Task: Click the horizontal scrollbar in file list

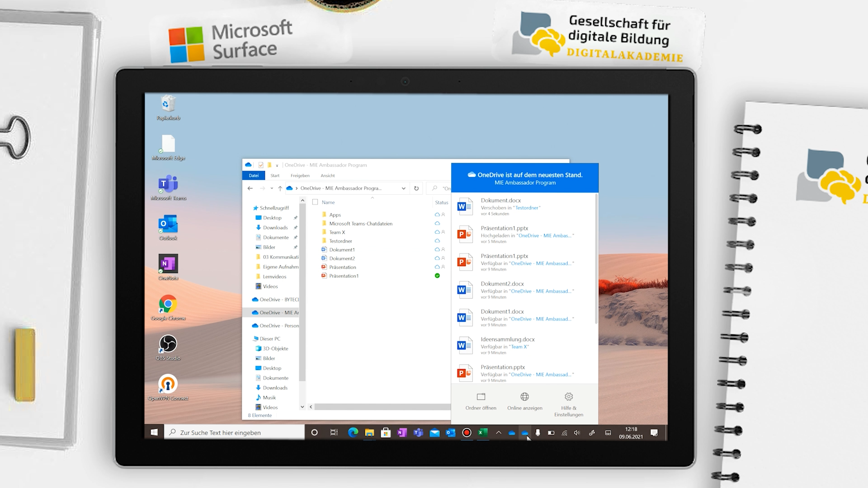Action: tap(382, 407)
